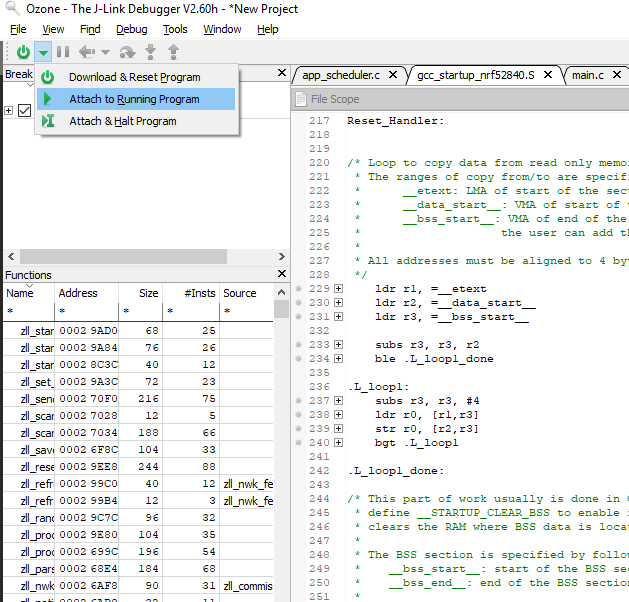Image resolution: width=629 pixels, height=602 pixels.
Task: Click Functions list scroll-up arrow
Action: click(x=282, y=292)
